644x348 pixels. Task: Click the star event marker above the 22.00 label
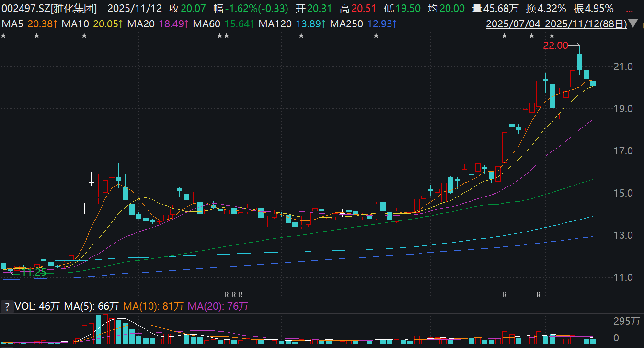tap(552, 36)
